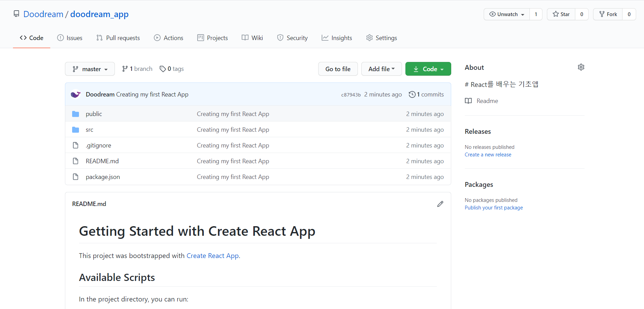This screenshot has height=309, width=644.
Task: Click the Releases heading
Action: tap(478, 131)
